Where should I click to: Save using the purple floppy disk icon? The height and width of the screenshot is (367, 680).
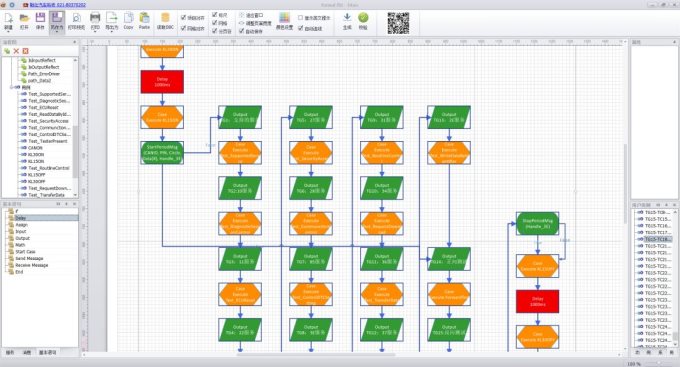coord(40,18)
